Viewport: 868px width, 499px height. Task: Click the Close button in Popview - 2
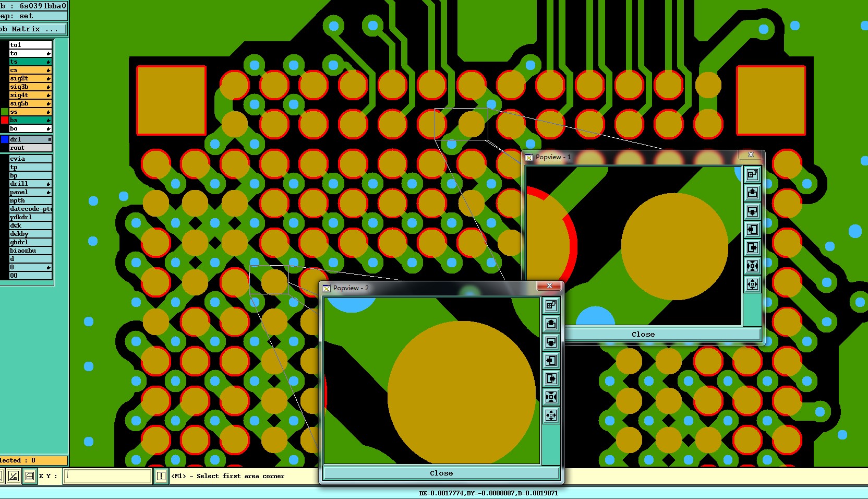pyautogui.click(x=441, y=473)
